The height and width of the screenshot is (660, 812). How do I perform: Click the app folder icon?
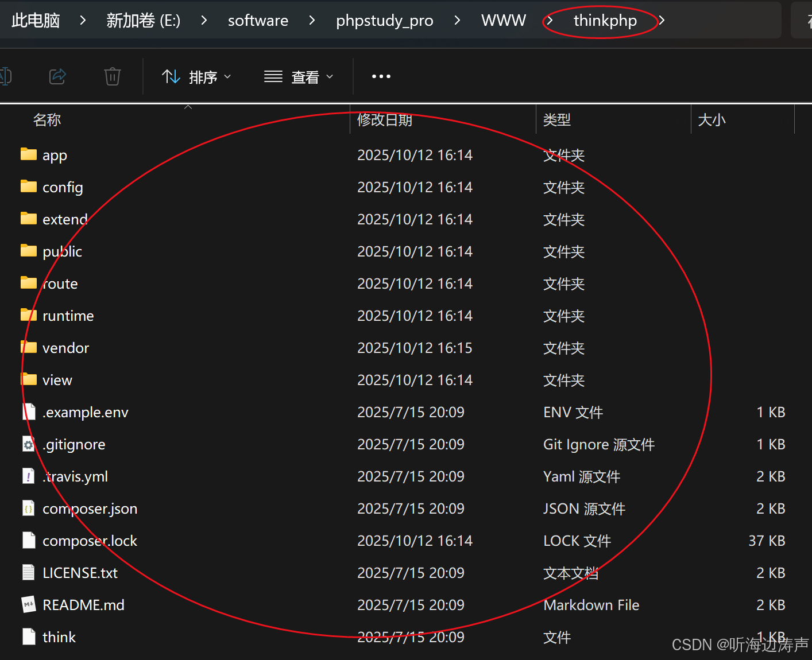click(x=29, y=154)
